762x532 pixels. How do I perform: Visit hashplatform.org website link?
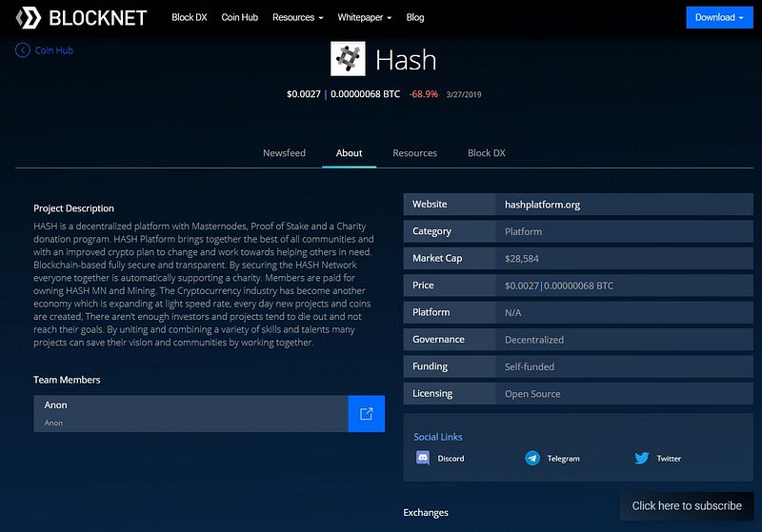click(x=542, y=205)
